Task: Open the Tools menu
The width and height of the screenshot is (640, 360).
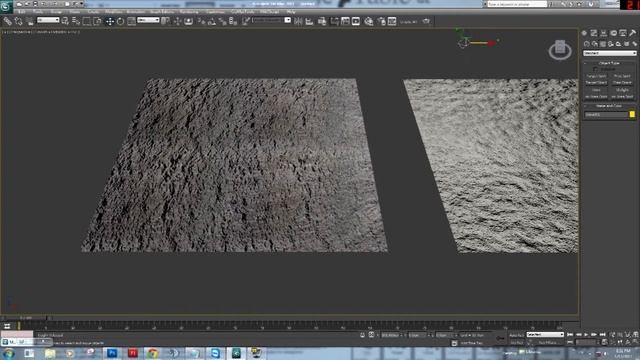Action: pyautogui.click(x=38, y=11)
